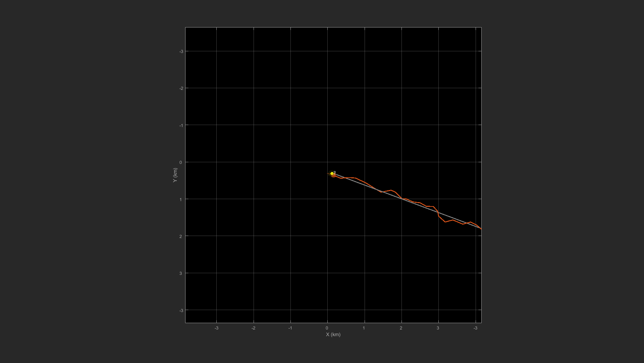644x363 pixels.
Task: Click Y-axis tick label 3
Action: tap(180, 273)
